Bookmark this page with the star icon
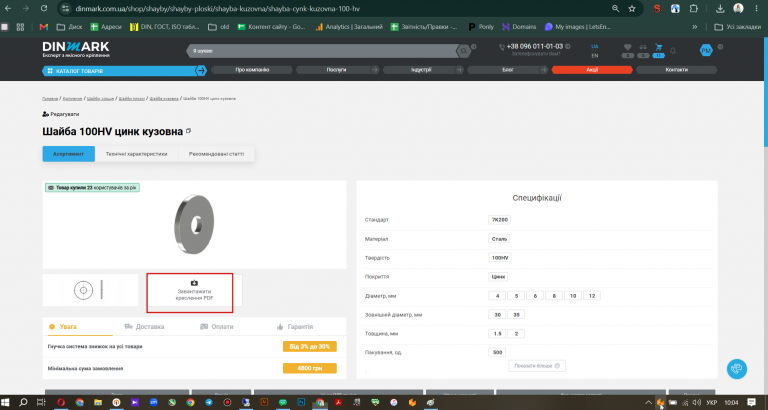The height and width of the screenshot is (410, 768). [x=632, y=8]
